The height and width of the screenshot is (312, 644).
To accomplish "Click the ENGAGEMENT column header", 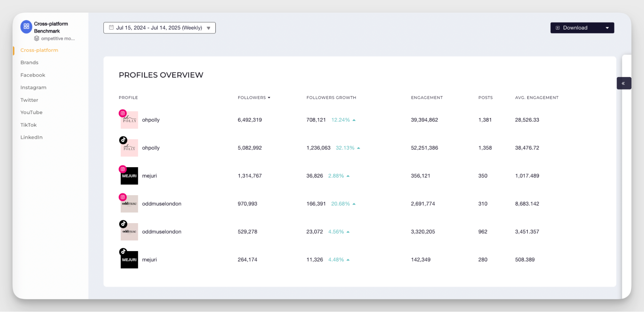I will click(427, 98).
